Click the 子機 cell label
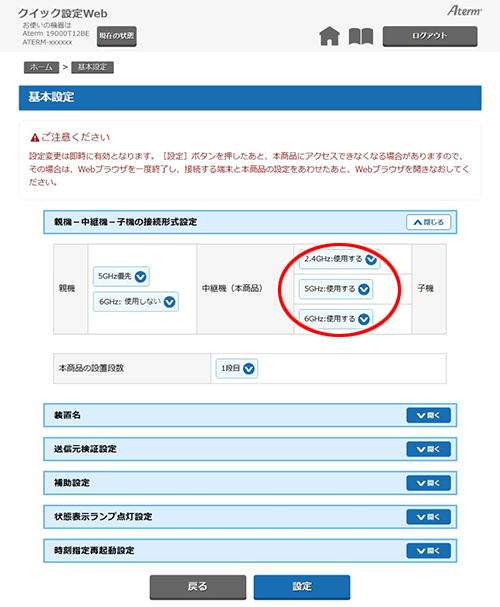 [425, 288]
